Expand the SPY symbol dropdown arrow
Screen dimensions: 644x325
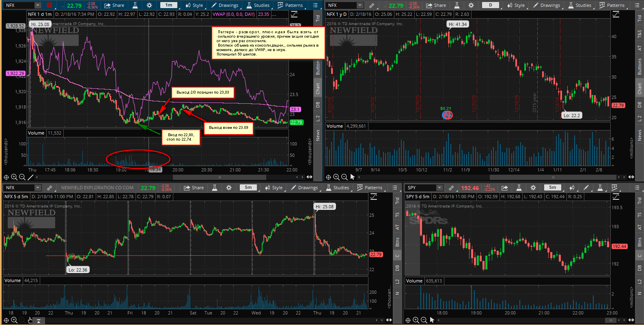click(439, 188)
